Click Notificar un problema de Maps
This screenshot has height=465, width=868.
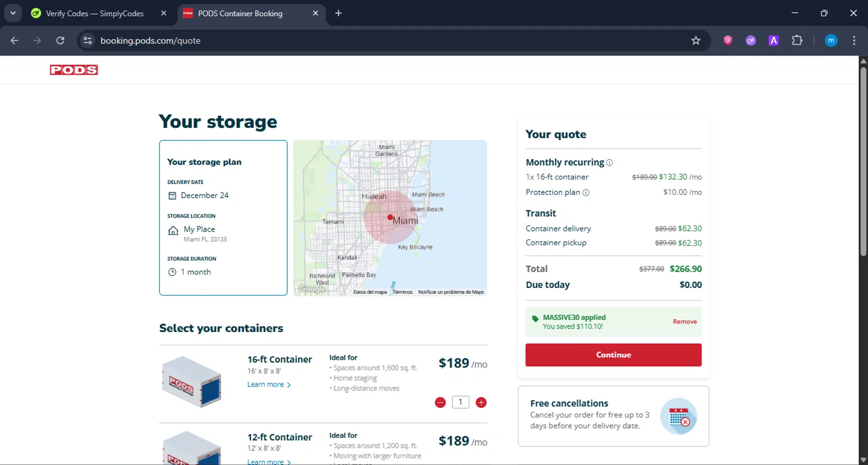tap(451, 292)
